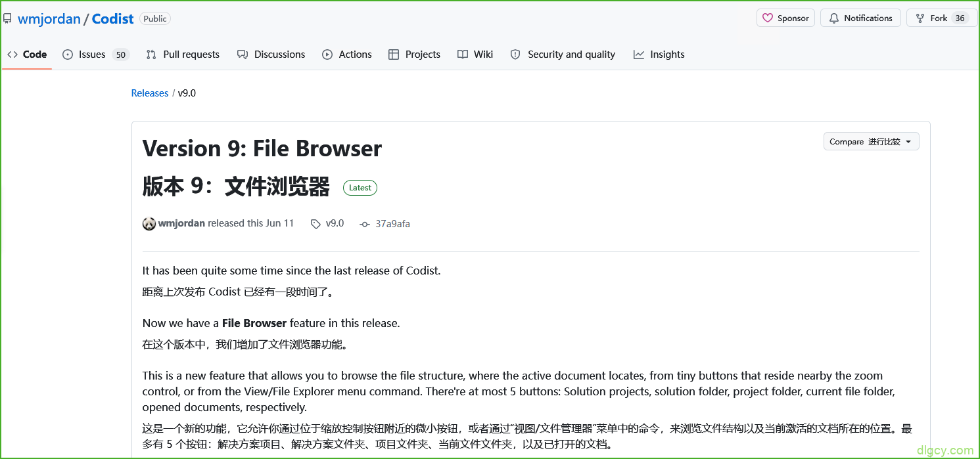
Task: Click the commit icon beside 37a9afa
Action: pyautogui.click(x=365, y=224)
